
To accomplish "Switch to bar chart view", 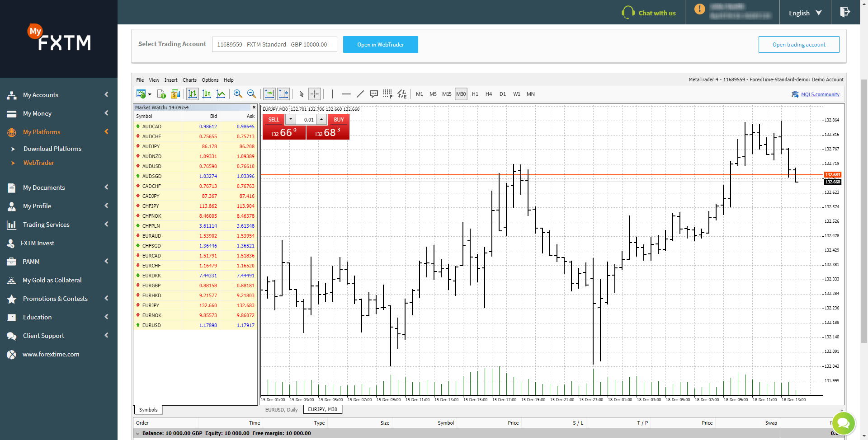I will tap(193, 94).
